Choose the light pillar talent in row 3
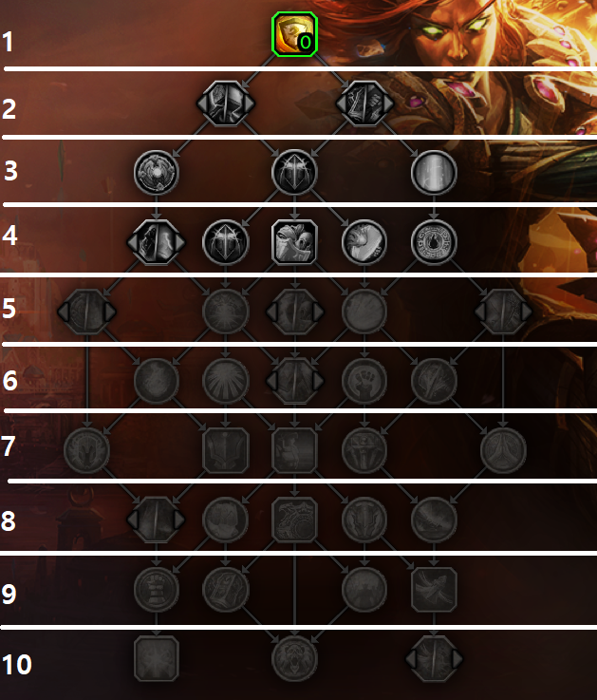597x700 pixels. pos(434,172)
